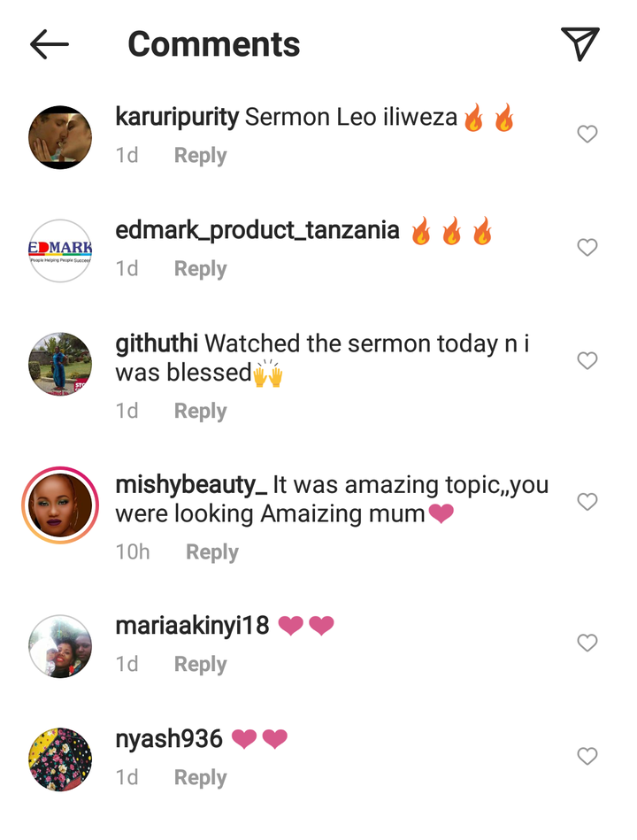The image size is (637, 840).
Task: Tap heart beside mariaakinyi18 comment
Action: click(x=587, y=643)
